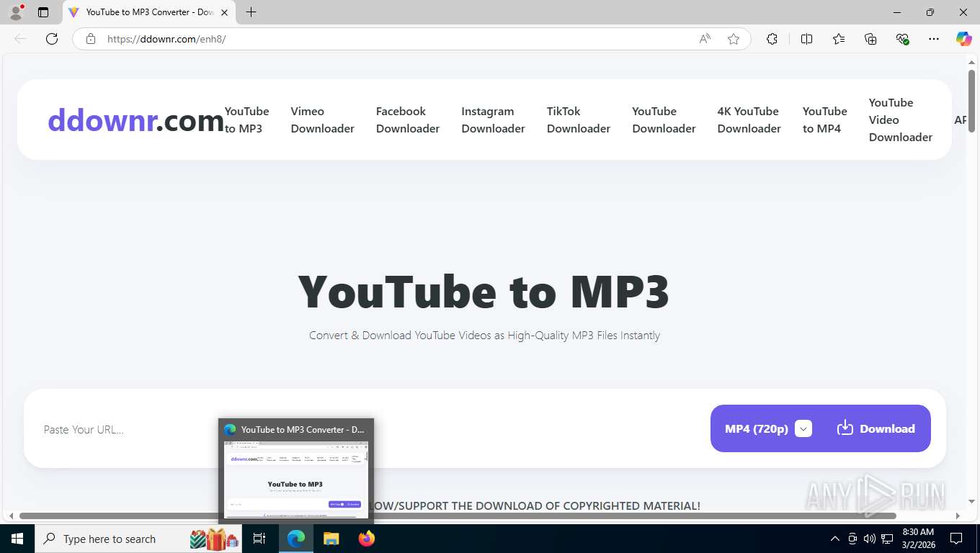
Task: Open YouTube Video Downloader nav link
Action: tap(900, 120)
